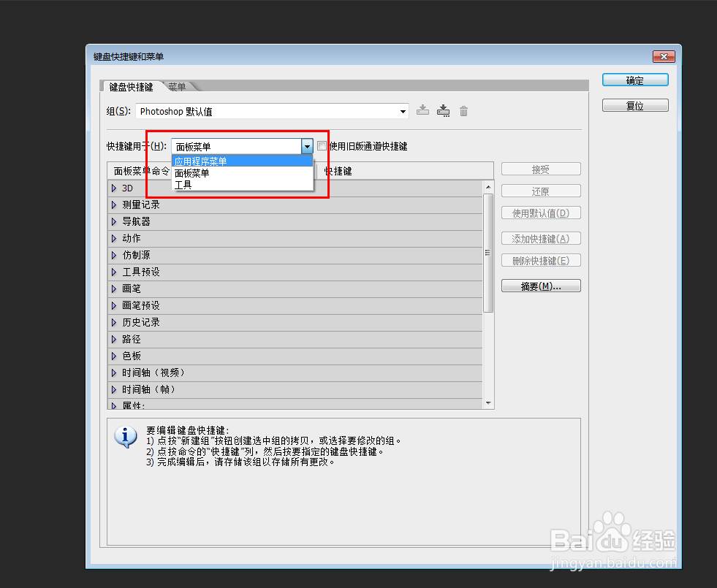Click the 删除快捷键(E) button
The width and height of the screenshot is (717, 588).
pyautogui.click(x=541, y=261)
